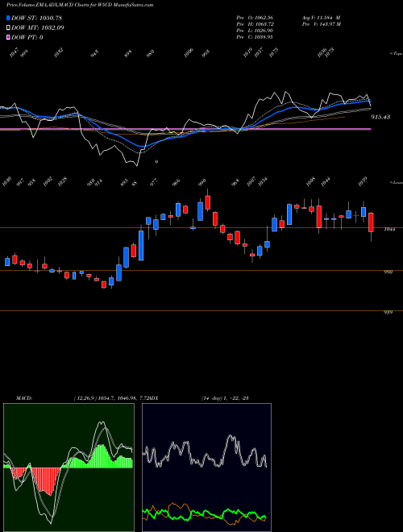Screen dimensions: 403x532
Task: Click the blue DOW ST legend swatch
Action: pos(8,19)
